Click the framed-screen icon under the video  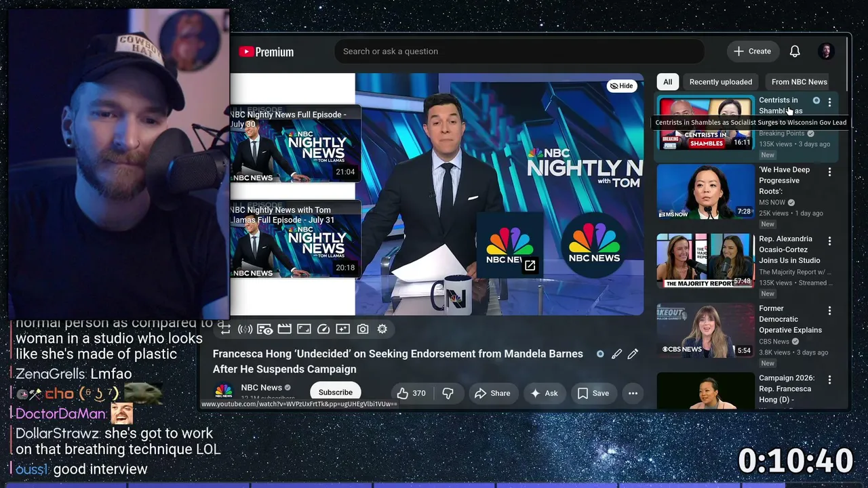point(304,329)
